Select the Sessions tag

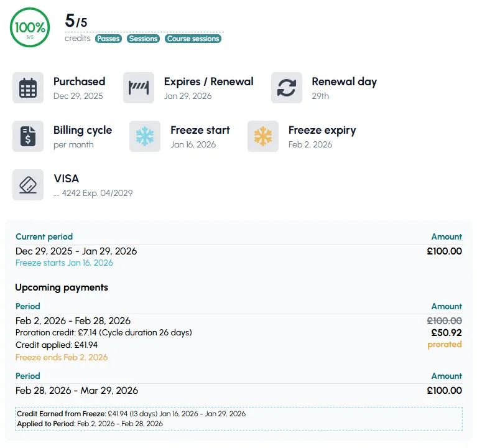143,39
